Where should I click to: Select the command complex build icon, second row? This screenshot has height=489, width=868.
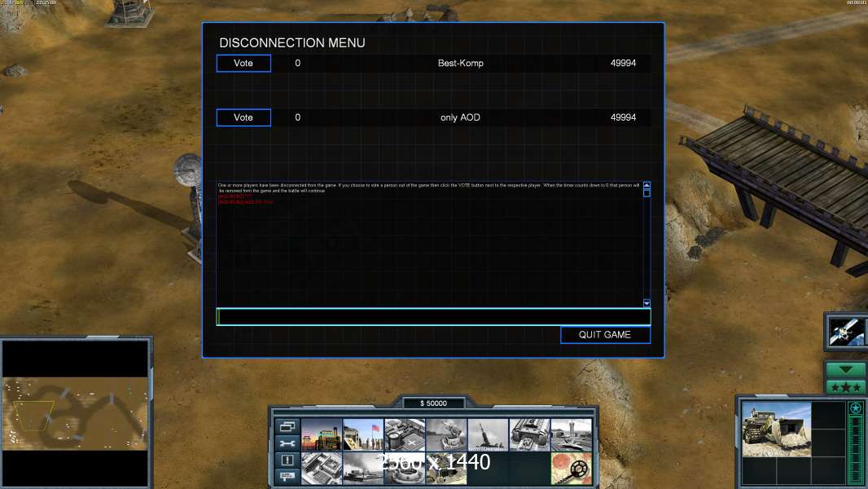[322, 468]
